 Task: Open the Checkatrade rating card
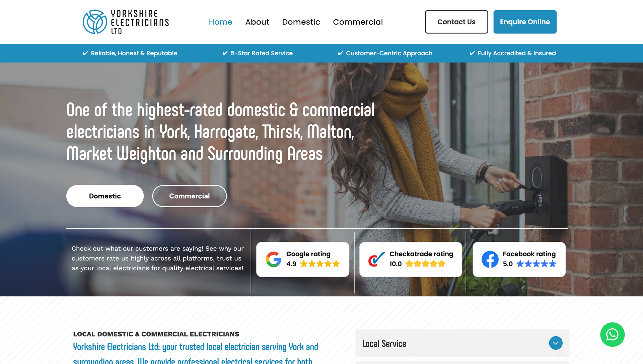(x=411, y=259)
